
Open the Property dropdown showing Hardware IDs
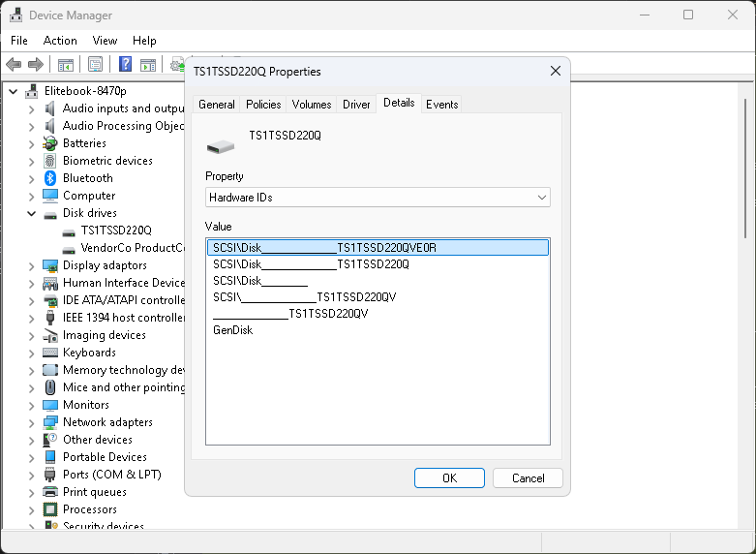pyautogui.click(x=378, y=198)
